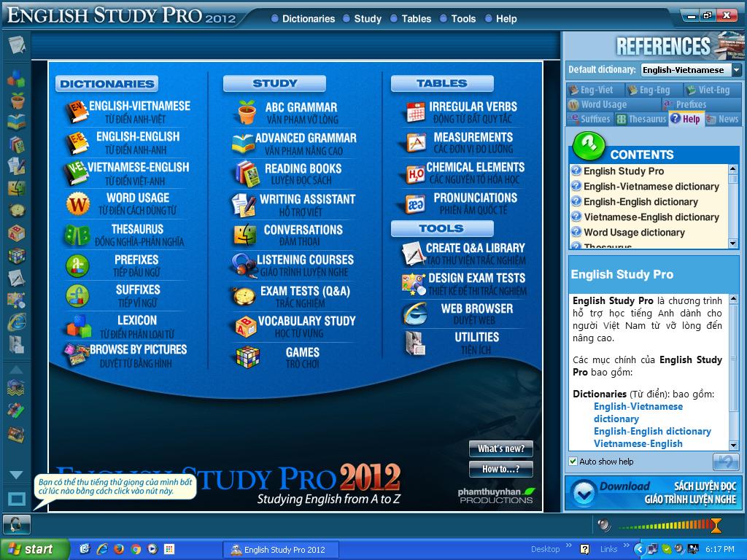
Task: Open the Conversations face icon
Action: pyautogui.click(x=245, y=236)
